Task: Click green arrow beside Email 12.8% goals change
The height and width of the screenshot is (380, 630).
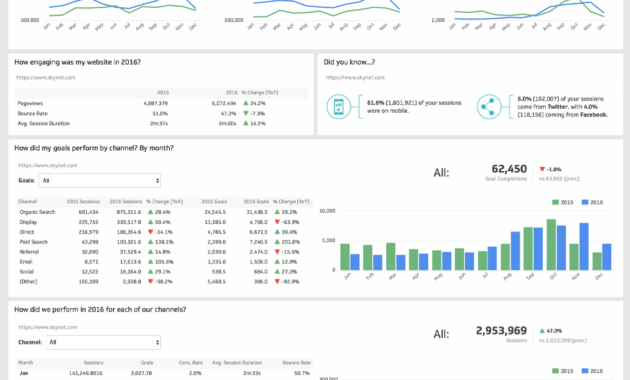Action: click(277, 262)
